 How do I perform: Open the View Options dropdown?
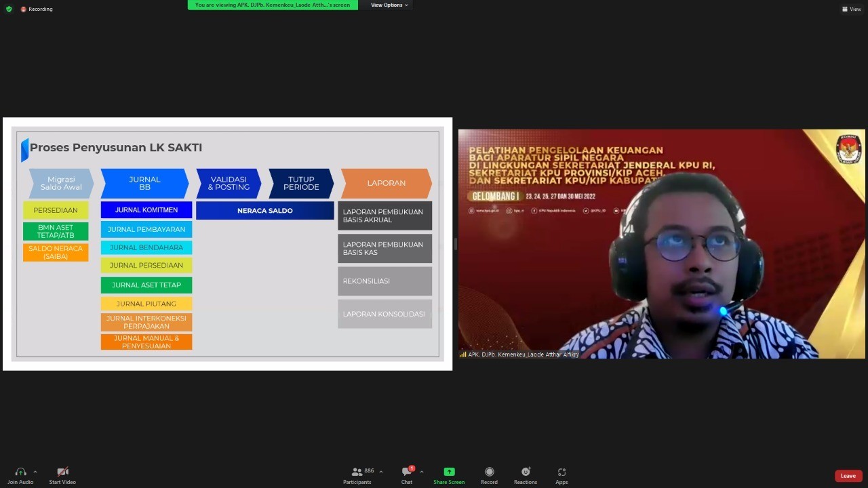[x=389, y=5]
